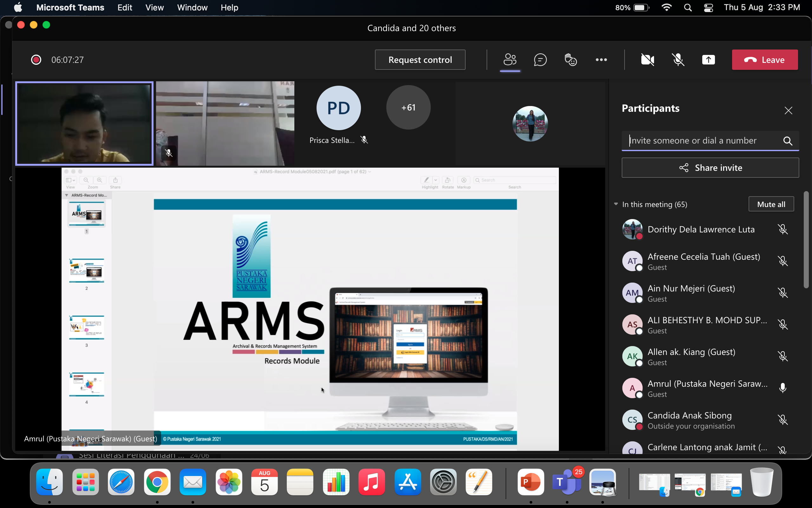Open the Microsoft Teams app menu
This screenshot has width=812, height=508.
coord(70,7)
